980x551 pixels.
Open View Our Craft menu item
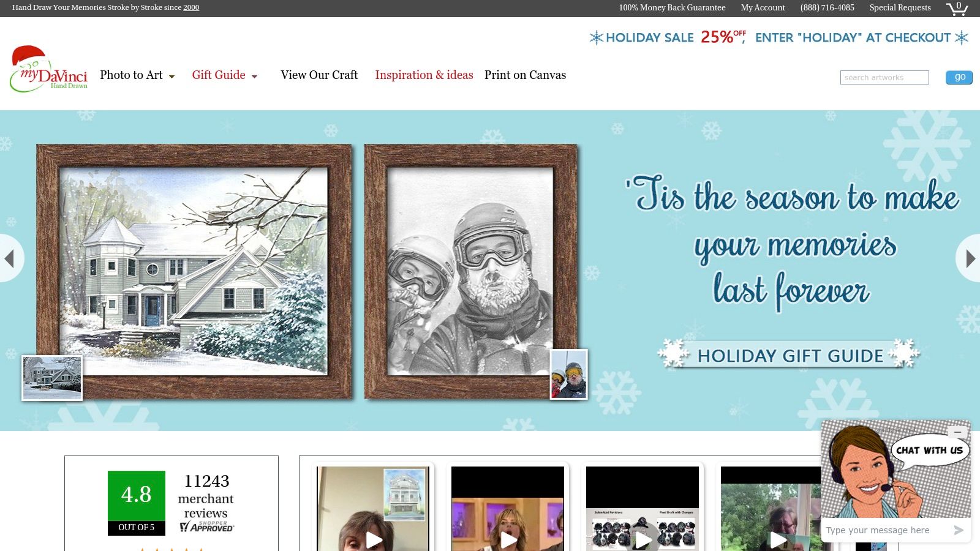pos(319,75)
